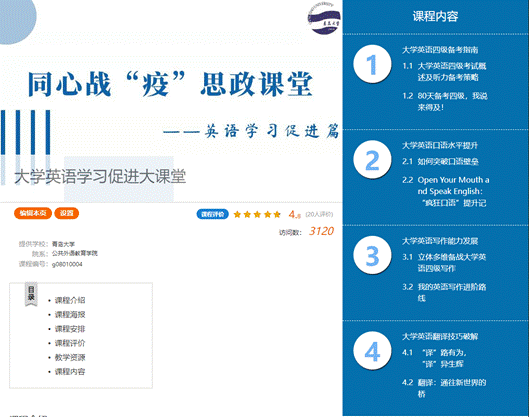
Task: Open section 1.2 80天备考四级
Action: tap(445, 102)
